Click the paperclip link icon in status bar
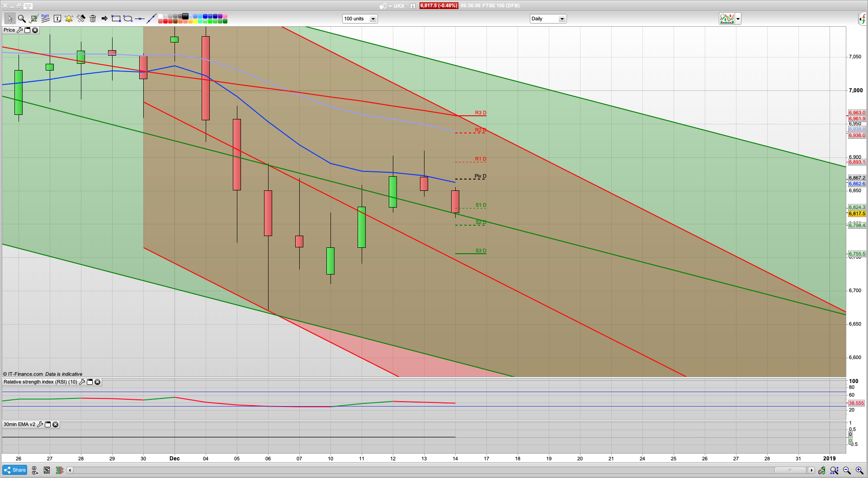868x478 pixels. click(34, 470)
